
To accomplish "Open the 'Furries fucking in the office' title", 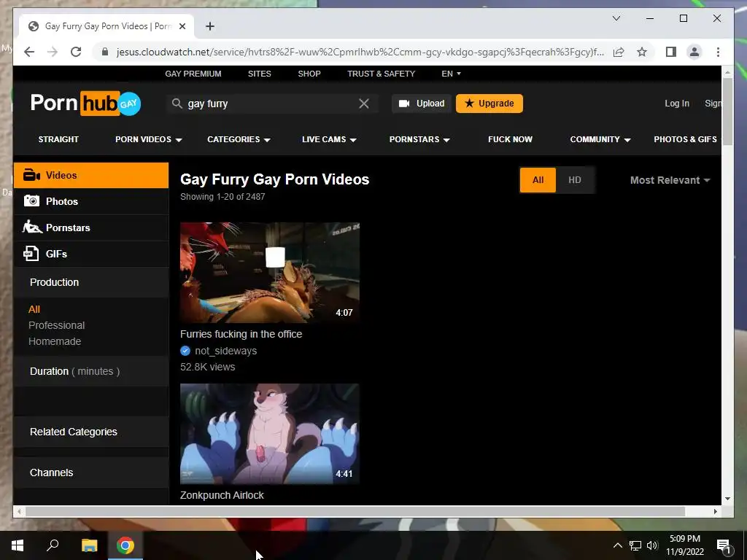I will (x=241, y=334).
